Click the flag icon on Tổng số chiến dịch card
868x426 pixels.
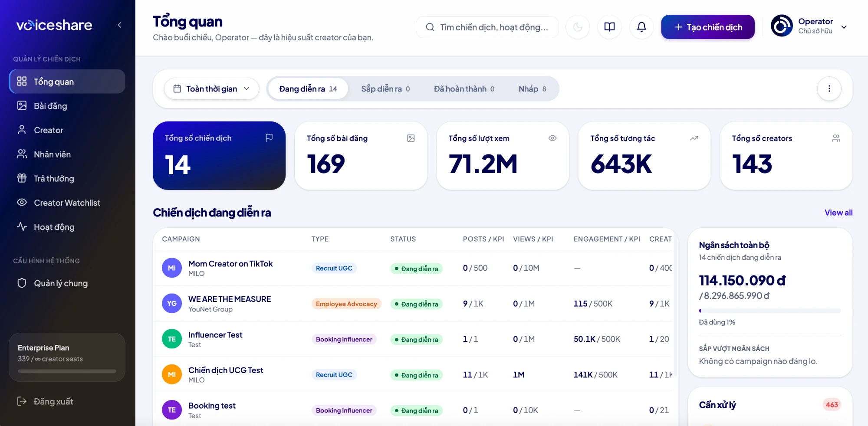coord(269,138)
